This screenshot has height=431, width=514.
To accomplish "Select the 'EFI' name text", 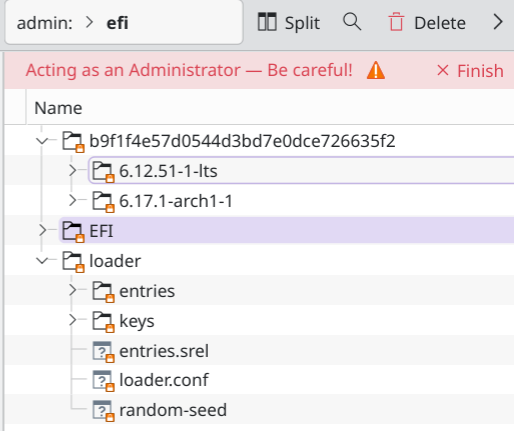I will point(101,231).
